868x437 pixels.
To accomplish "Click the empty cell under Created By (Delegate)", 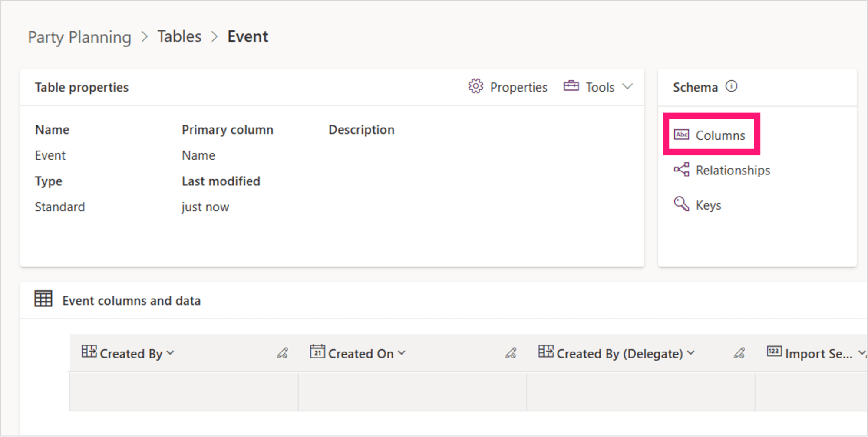I will coord(641,391).
